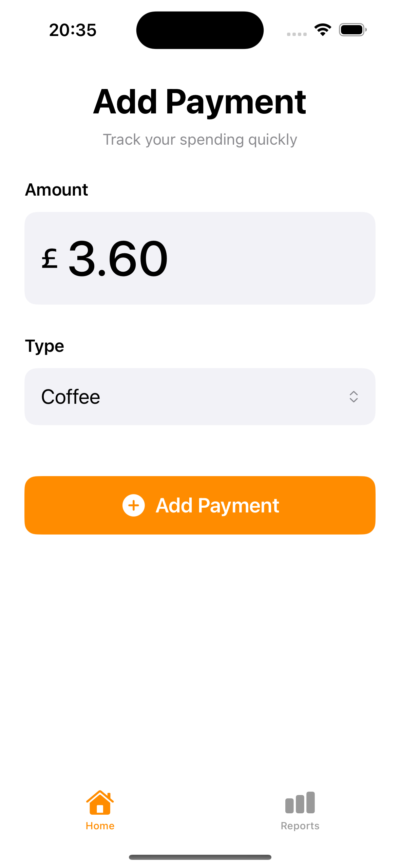Screen dimensions: 400x868
Task: Click the 'Track your spending quickly' subtitle
Action: (200, 140)
